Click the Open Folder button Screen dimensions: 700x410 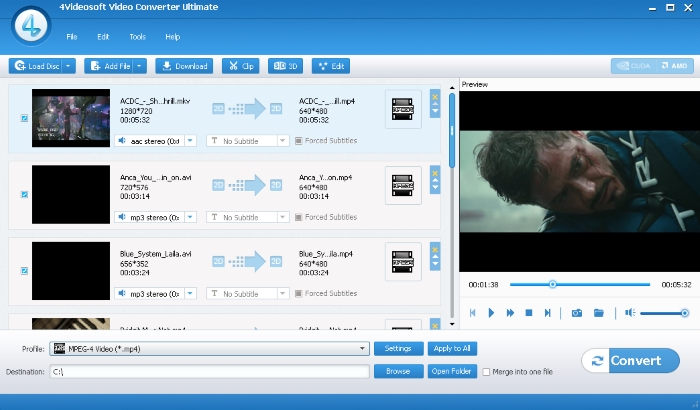click(452, 371)
